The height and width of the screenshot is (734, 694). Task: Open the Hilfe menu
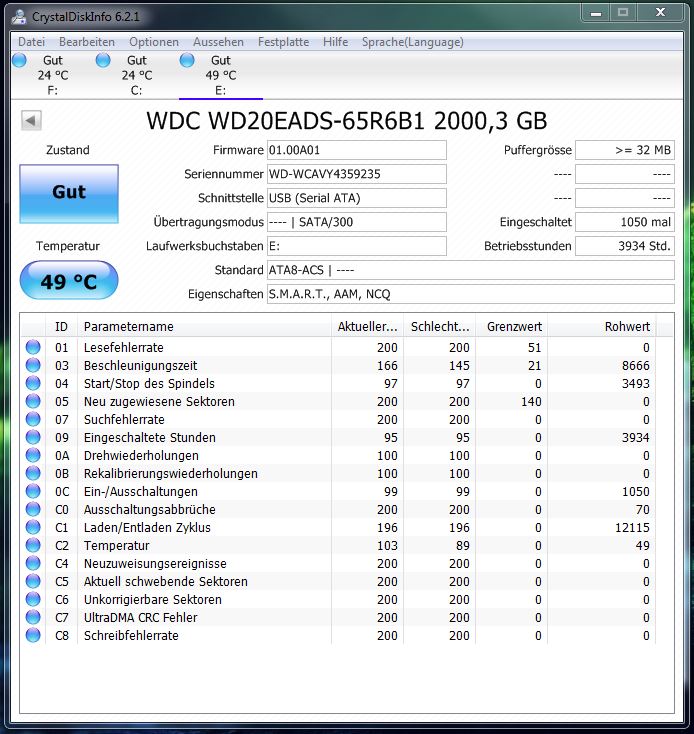click(336, 42)
